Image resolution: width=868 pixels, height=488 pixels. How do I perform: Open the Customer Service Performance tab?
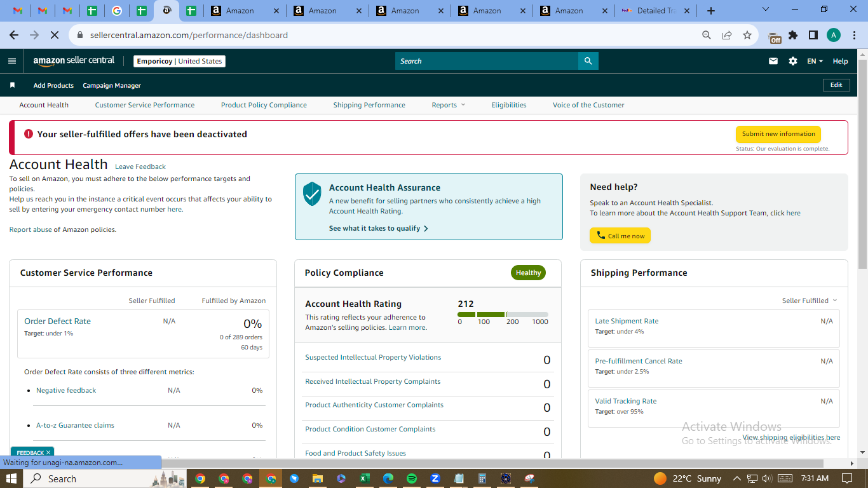pos(145,105)
